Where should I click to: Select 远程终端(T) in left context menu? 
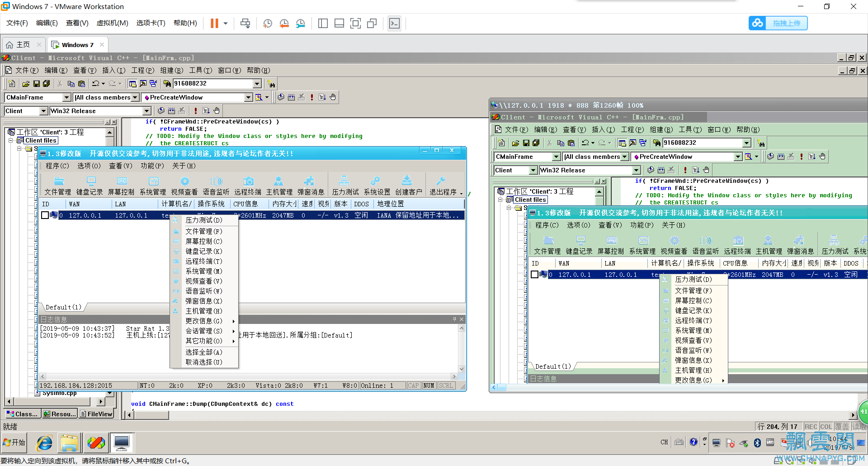[x=204, y=261]
